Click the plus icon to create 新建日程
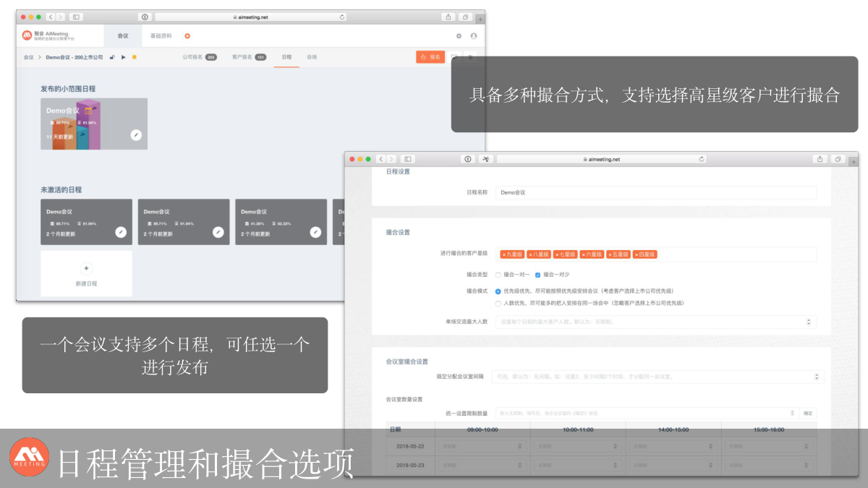The height and width of the screenshot is (488, 868). (86, 267)
